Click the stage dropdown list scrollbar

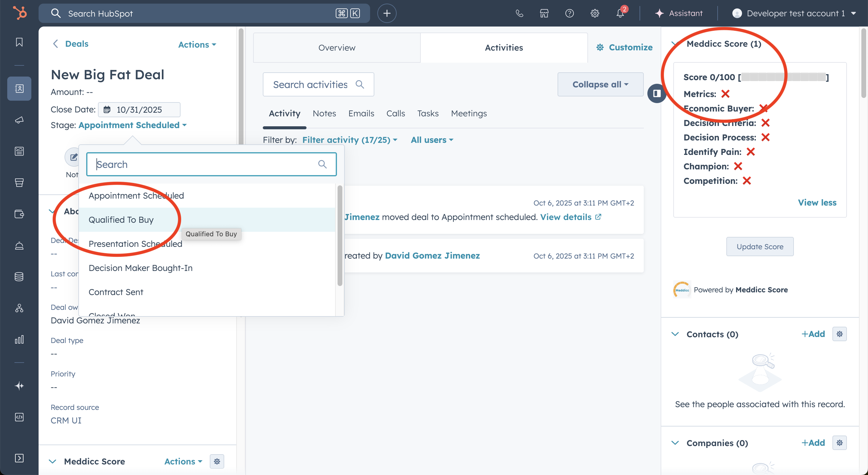point(340,236)
